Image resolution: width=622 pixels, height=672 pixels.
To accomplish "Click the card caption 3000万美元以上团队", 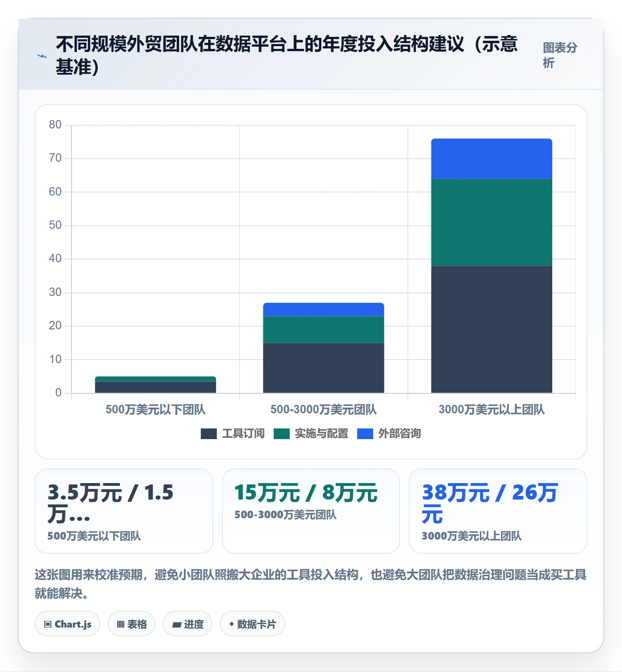I will [x=471, y=536].
